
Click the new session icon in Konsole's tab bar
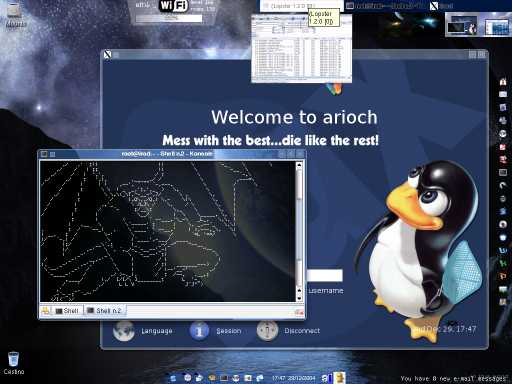tap(46, 311)
